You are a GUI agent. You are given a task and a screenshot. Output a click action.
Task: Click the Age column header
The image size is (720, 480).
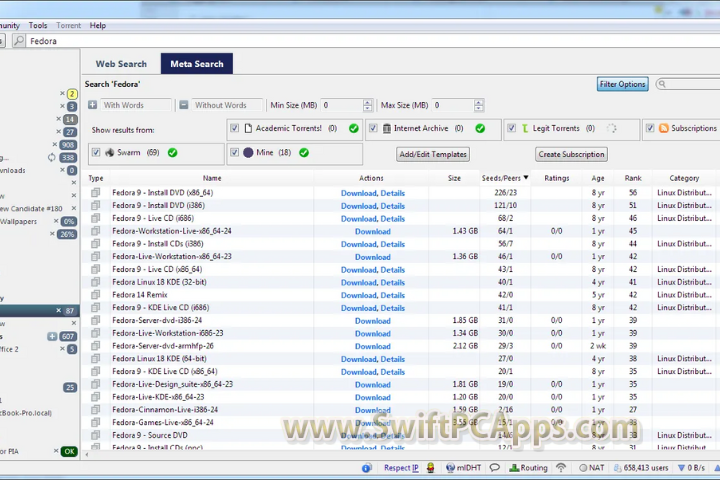tap(598, 178)
